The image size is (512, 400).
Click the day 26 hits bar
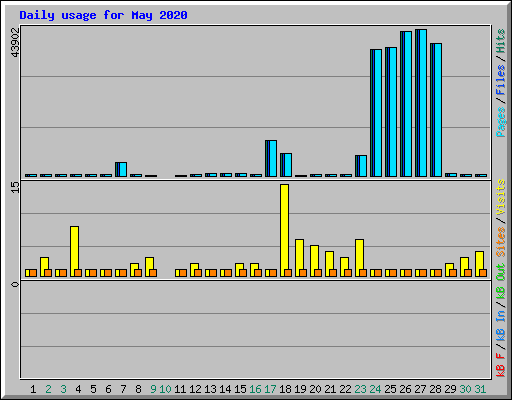406,104
